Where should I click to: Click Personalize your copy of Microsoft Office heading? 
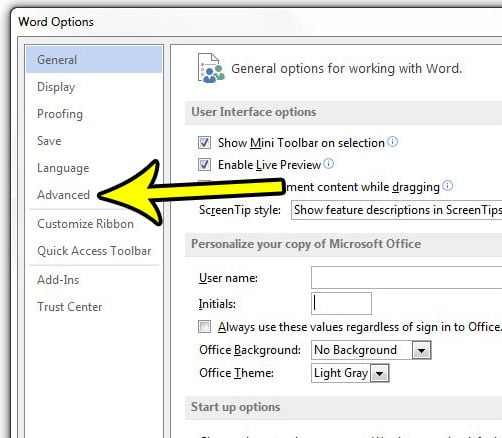point(306,244)
